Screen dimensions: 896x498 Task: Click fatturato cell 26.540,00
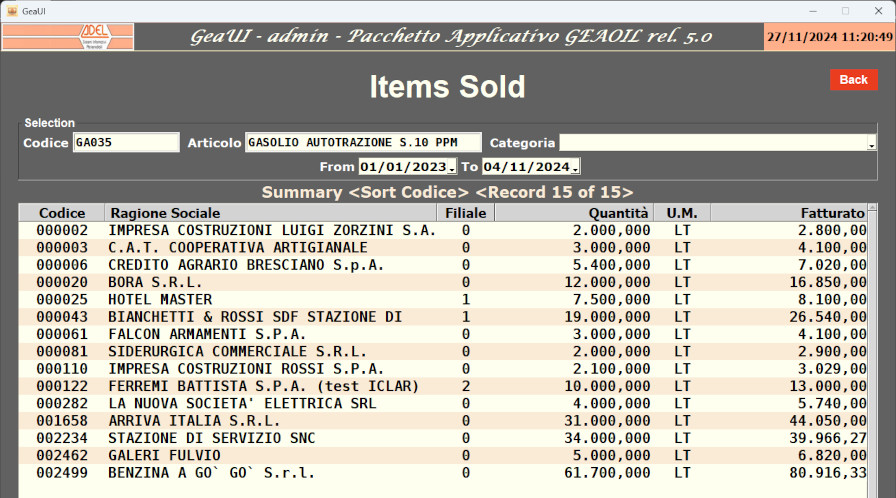coord(828,317)
